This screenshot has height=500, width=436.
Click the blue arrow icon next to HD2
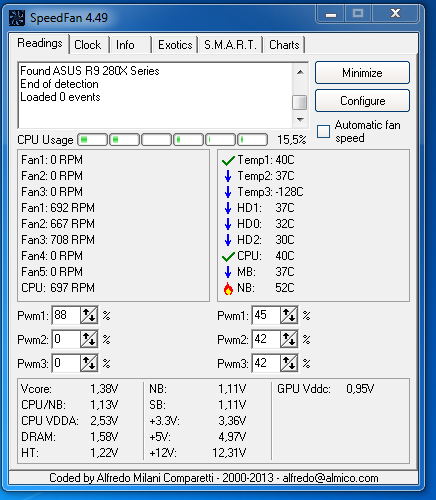click(228, 240)
